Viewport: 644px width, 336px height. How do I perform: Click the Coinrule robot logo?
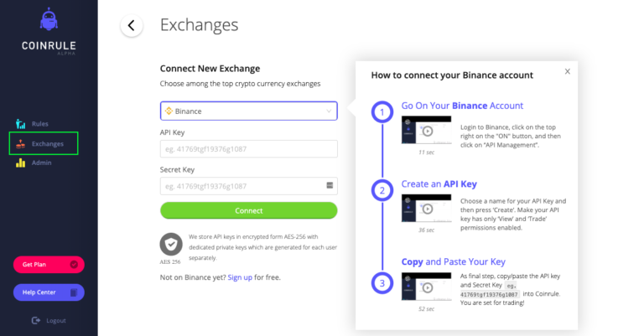49,19
